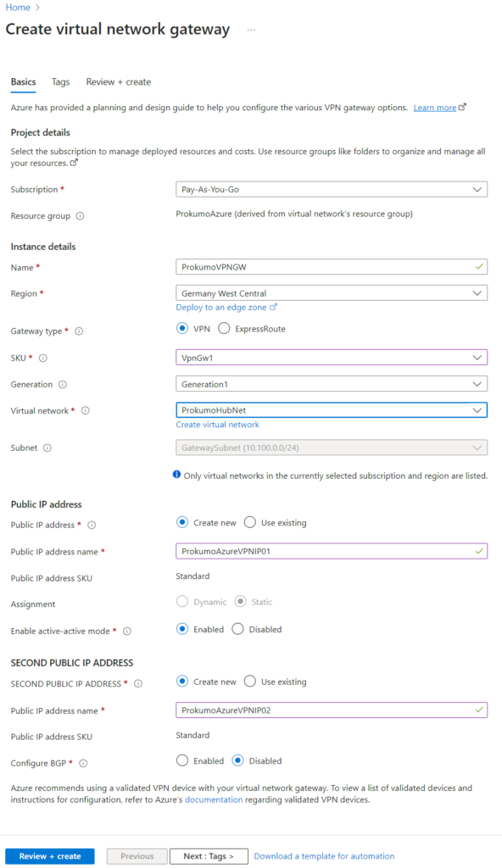Open the SKU dropdown showing VpnGw1

332,358
